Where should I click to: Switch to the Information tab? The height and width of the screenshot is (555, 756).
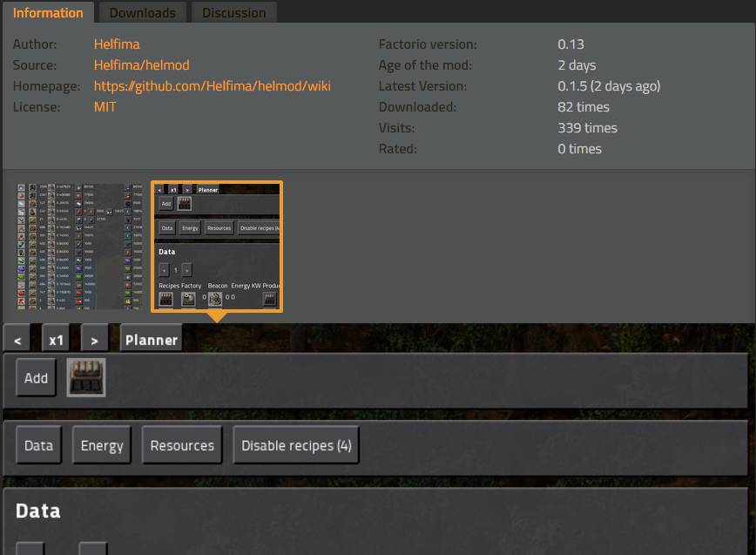(x=48, y=12)
